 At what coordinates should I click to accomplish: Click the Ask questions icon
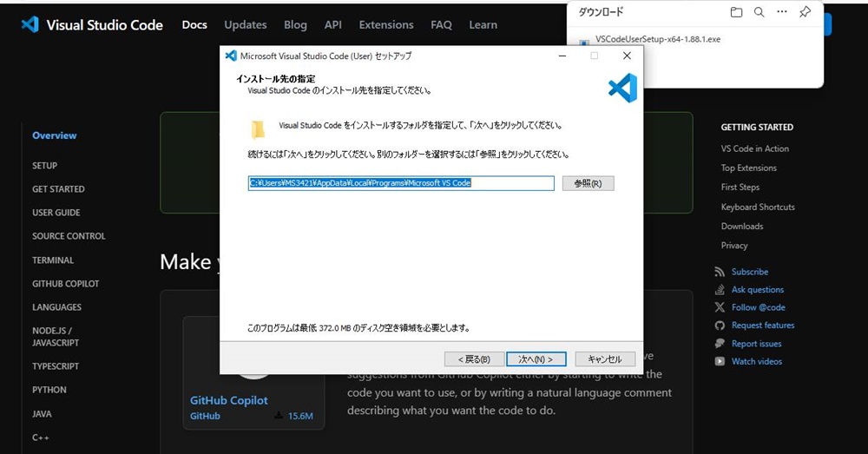pyautogui.click(x=720, y=290)
